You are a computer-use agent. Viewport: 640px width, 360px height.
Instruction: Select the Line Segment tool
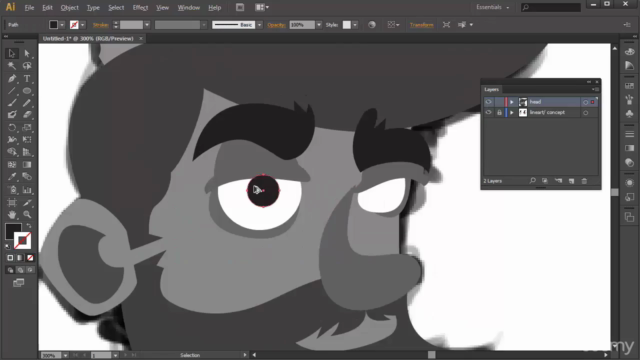pos(11,91)
